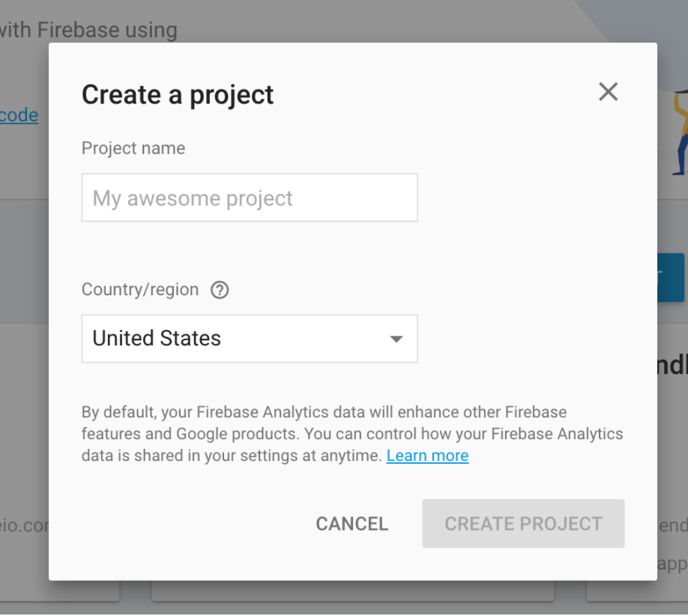Screen dimensions: 688x616
Task: Click the 'Create a project' heading
Action: [178, 95]
